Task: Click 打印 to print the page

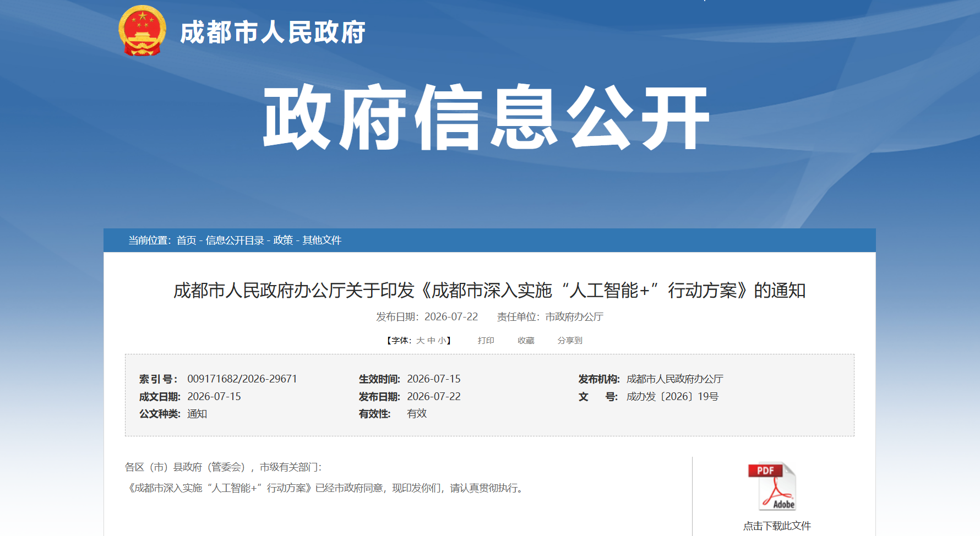Action: [486, 341]
